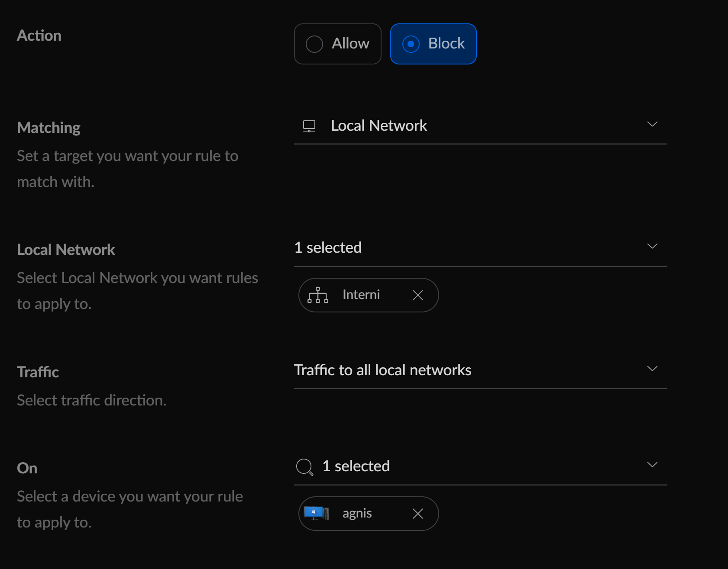Click the search magnifier icon in On field
Viewport: 728px width, 569px height.
(x=304, y=467)
